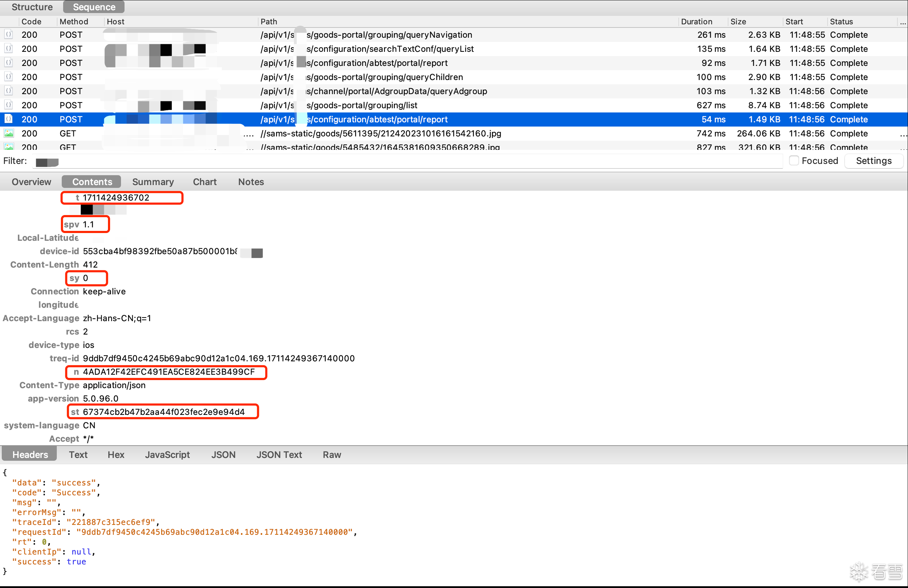Screen dimensions: 908x588
Task: Switch to Structure view
Action: (32, 7)
